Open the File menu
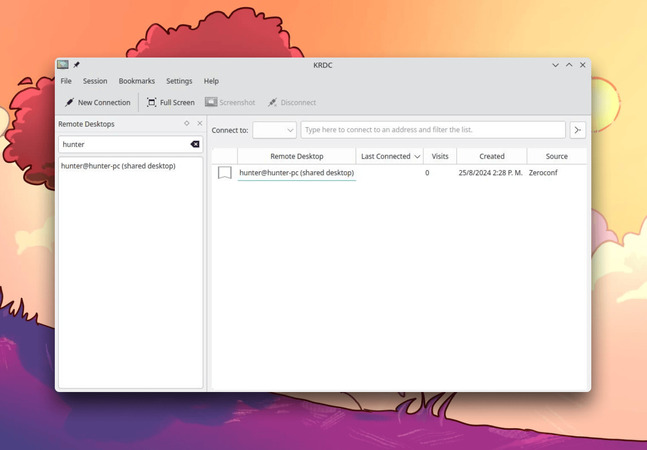Image resolution: width=647 pixels, height=450 pixels. pyautogui.click(x=66, y=81)
